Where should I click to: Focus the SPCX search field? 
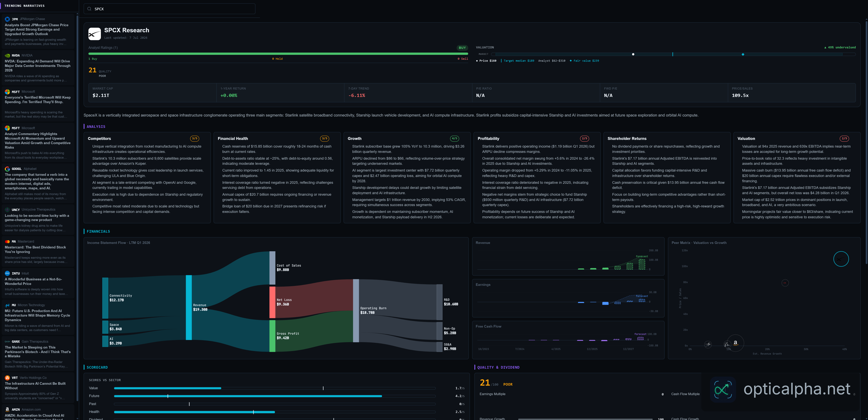[170, 9]
